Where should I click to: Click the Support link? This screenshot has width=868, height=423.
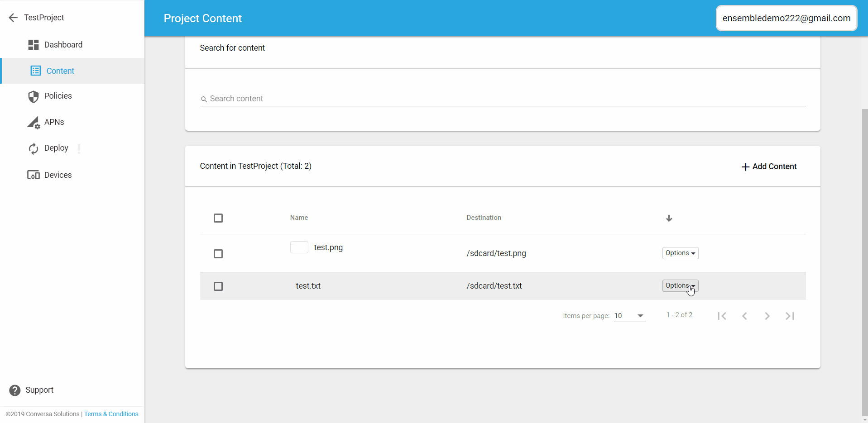tap(39, 390)
